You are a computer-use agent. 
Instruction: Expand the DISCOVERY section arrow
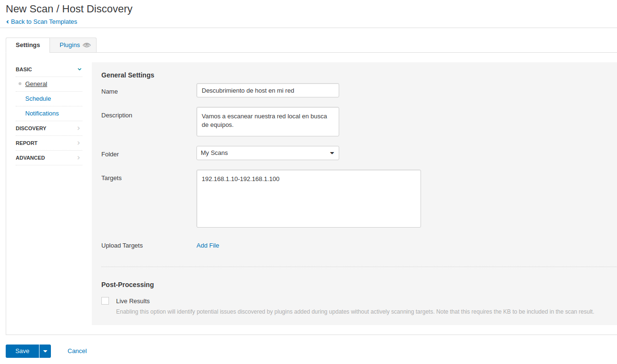tap(79, 128)
